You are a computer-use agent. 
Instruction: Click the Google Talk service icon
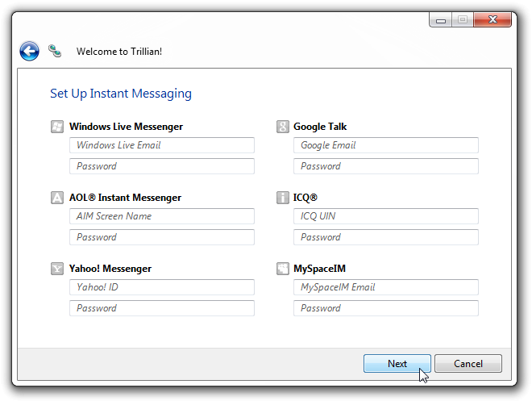pyautogui.click(x=283, y=127)
